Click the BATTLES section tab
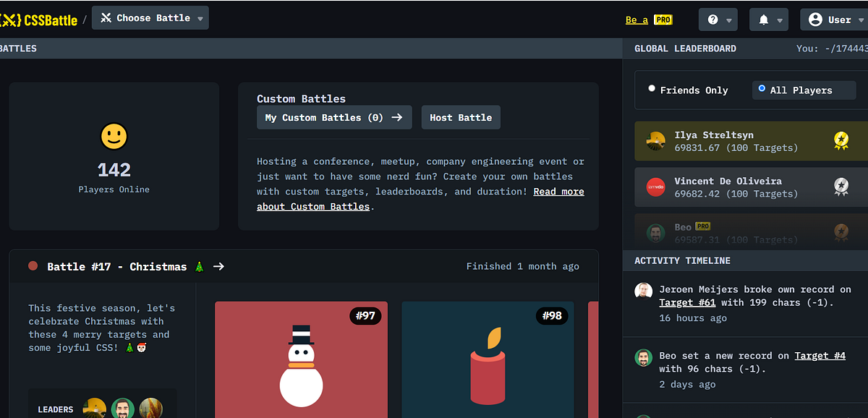The height and width of the screenshot is (418, 868). pos(18,48)
